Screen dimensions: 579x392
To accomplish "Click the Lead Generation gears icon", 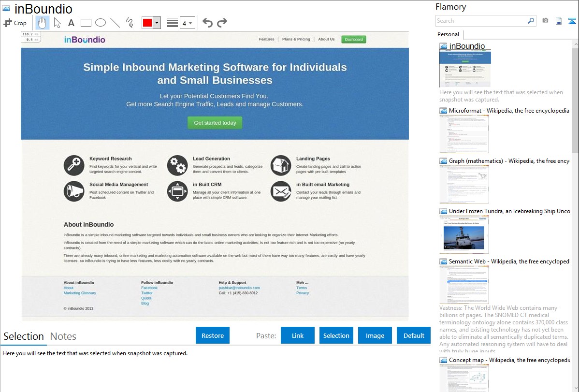I will point(177,165).
